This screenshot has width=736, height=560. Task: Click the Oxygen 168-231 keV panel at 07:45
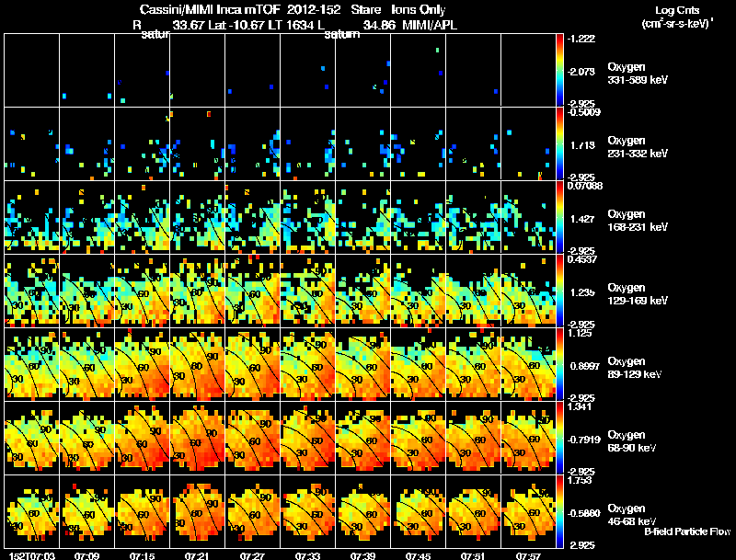419,217
